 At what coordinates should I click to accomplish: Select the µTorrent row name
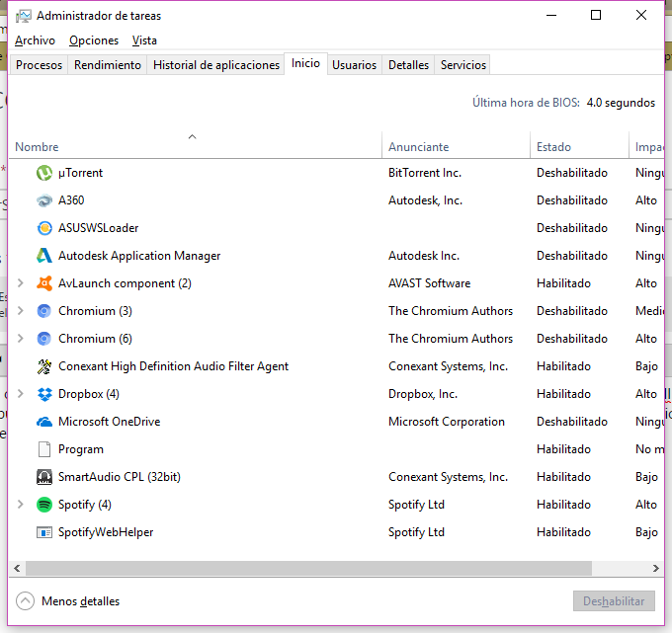[81, 173]
